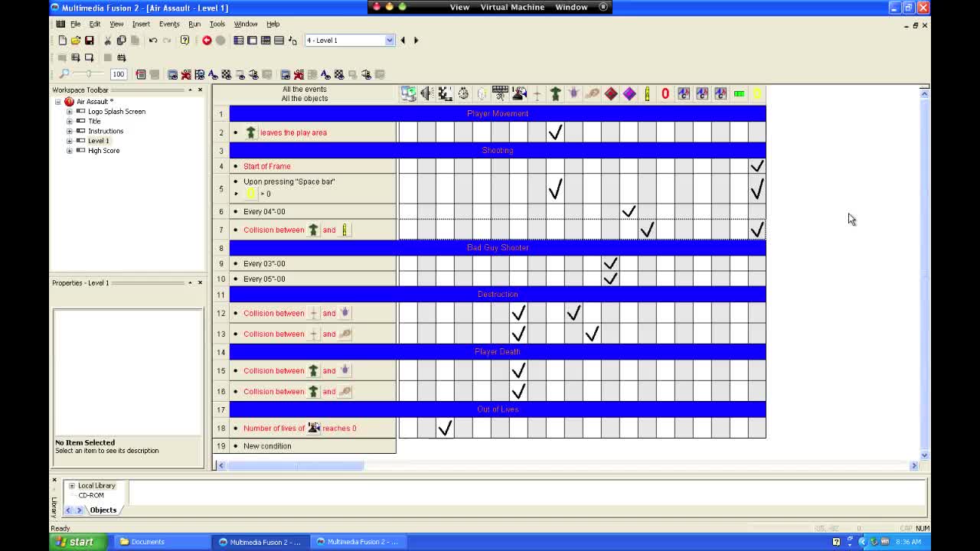Open the '4 - Level 1' frame dropdown

(x=390, y=41)
